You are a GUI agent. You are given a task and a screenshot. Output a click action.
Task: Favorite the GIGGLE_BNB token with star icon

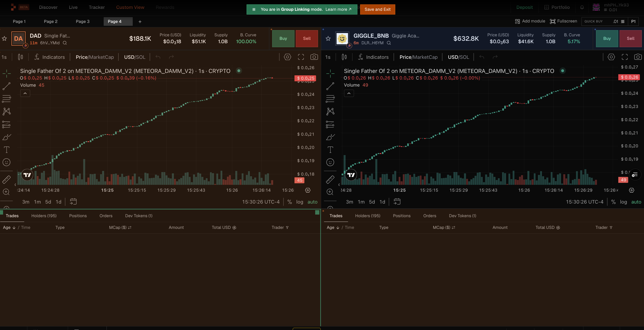point(328,39)
